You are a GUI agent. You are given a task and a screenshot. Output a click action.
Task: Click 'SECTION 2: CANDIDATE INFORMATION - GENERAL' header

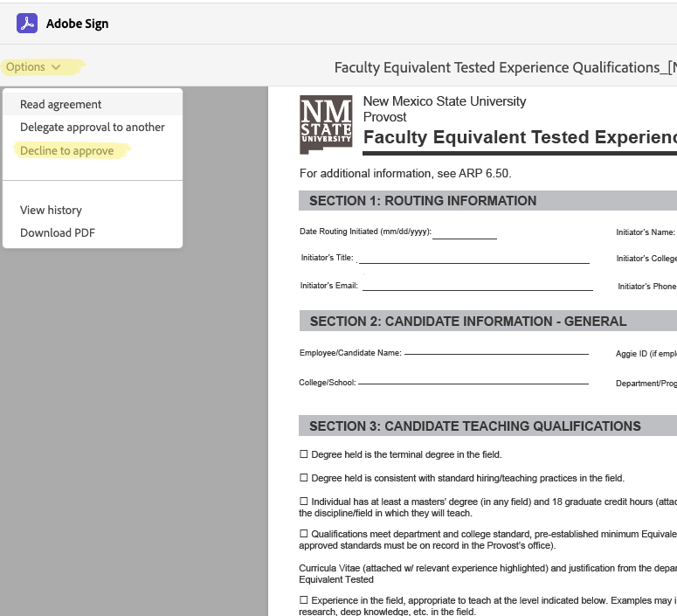point(468,322)
